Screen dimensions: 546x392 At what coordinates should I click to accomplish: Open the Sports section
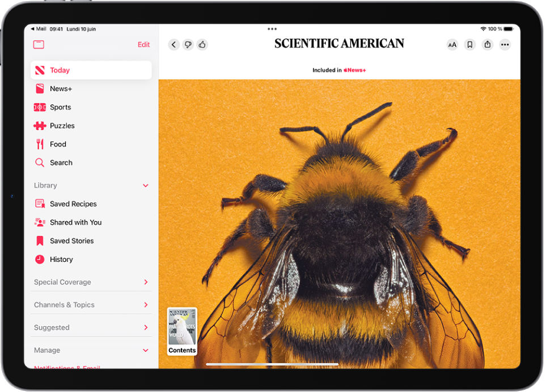click(x=60, y=107)
